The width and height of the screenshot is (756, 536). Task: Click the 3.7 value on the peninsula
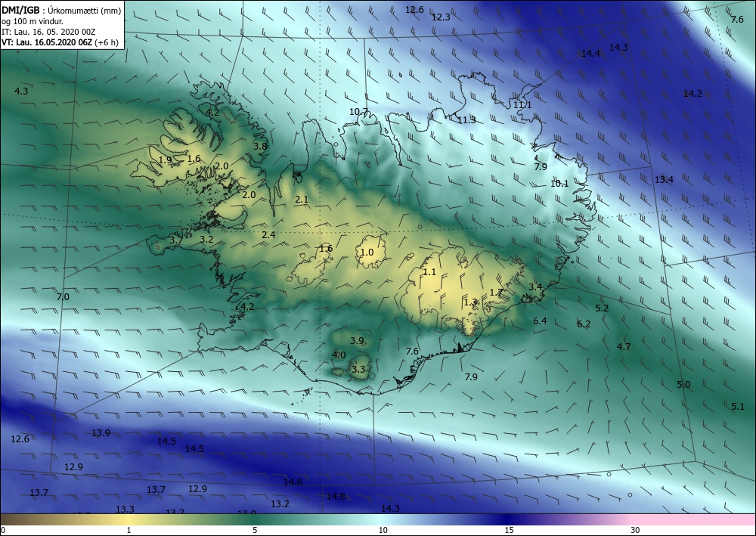coord(176,240)
